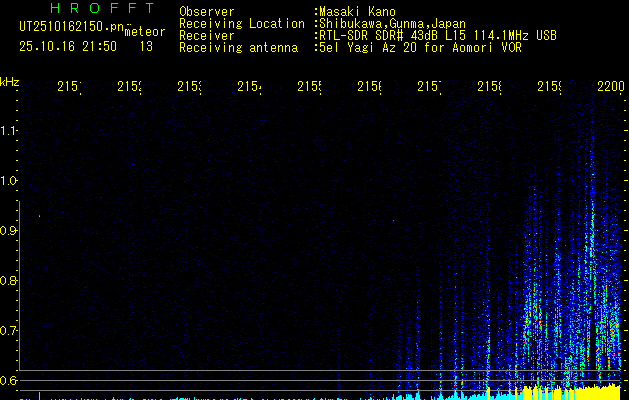Click the yellow amplitude bars below the spectrogram
Viewport: 629px width, 400px height.
(572, 393)
